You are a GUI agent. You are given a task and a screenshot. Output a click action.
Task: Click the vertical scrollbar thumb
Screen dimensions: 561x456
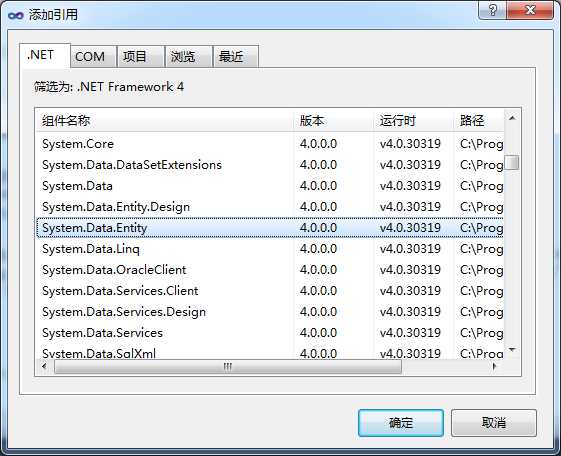[x=512, y=162]
